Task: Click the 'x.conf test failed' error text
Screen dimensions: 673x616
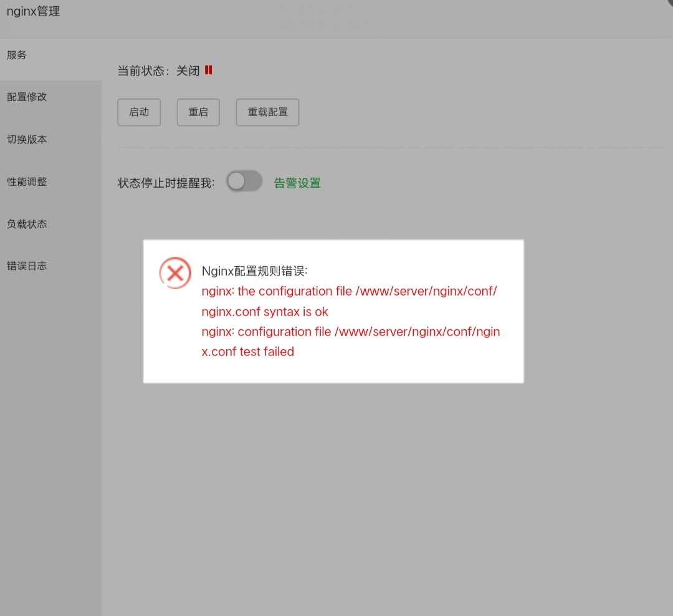Action: pos(248,352)
